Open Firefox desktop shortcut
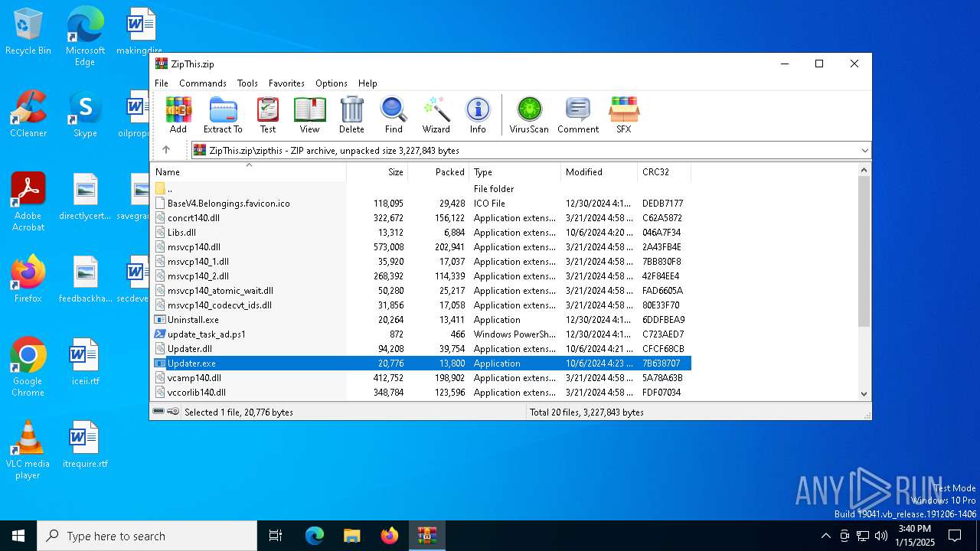This screenshot has width=980, height=551. pyautogui.click(x=28, y=279)
